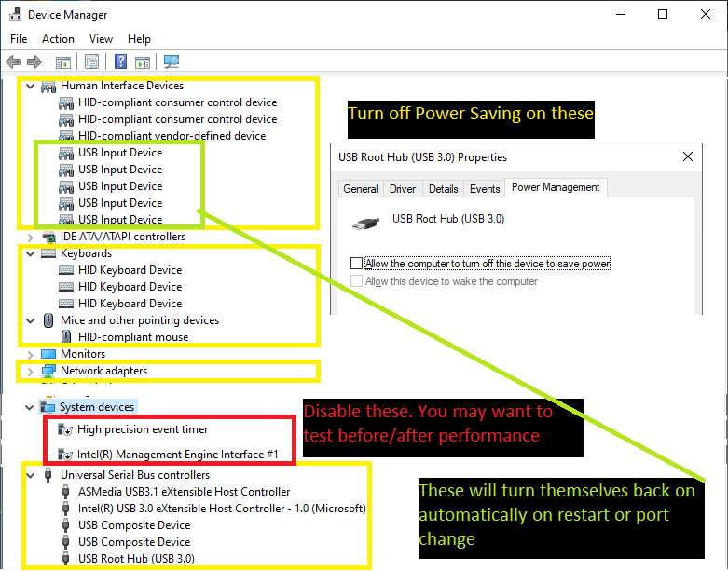The height and width of the screenshot is (571, 728).
Task: Select USB Root Hub (USB 3.0) entry
Action: (135, 559)
